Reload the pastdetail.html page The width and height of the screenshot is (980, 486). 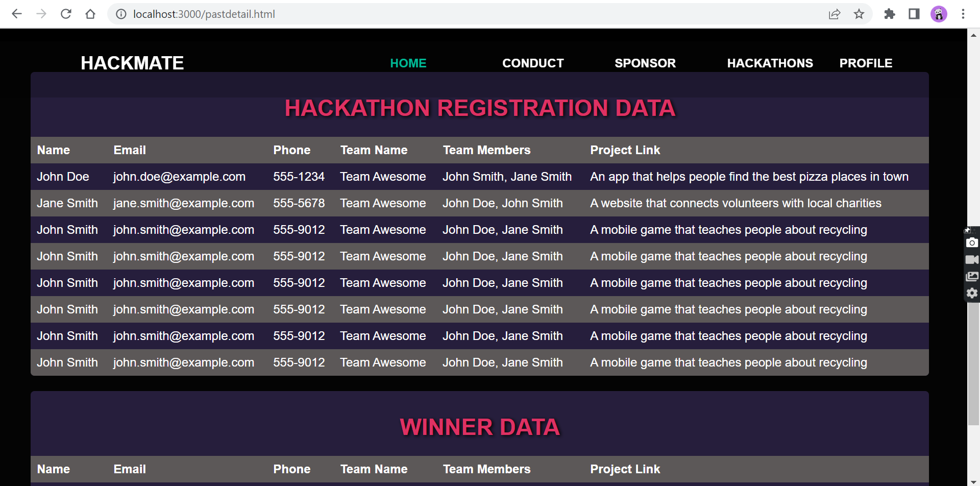click(x=66, y=14)
